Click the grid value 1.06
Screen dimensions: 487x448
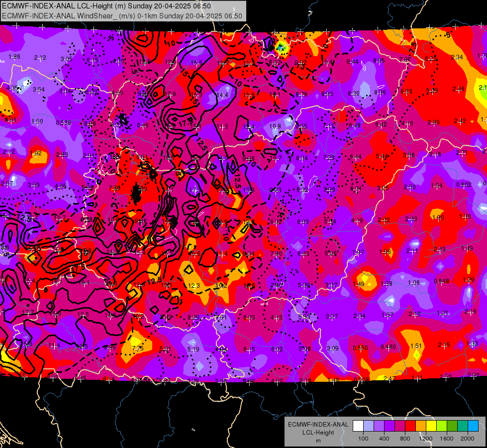coord(414,282)
